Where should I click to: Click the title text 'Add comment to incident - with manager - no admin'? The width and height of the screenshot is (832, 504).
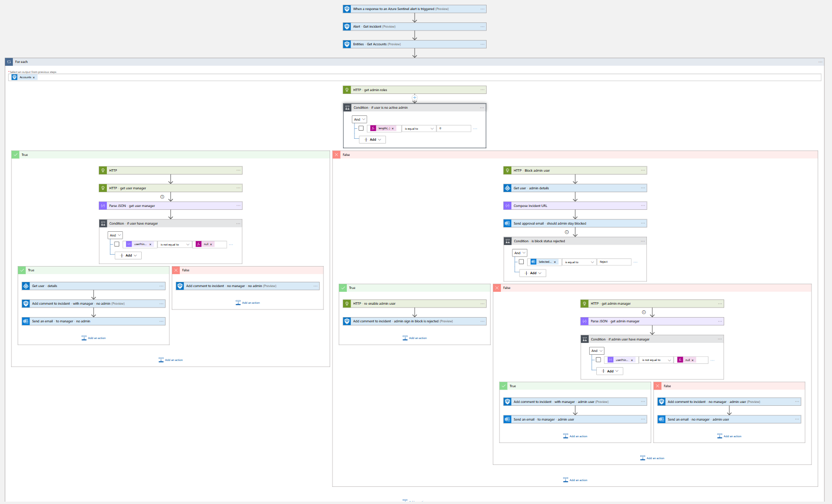tap(71, 304)
